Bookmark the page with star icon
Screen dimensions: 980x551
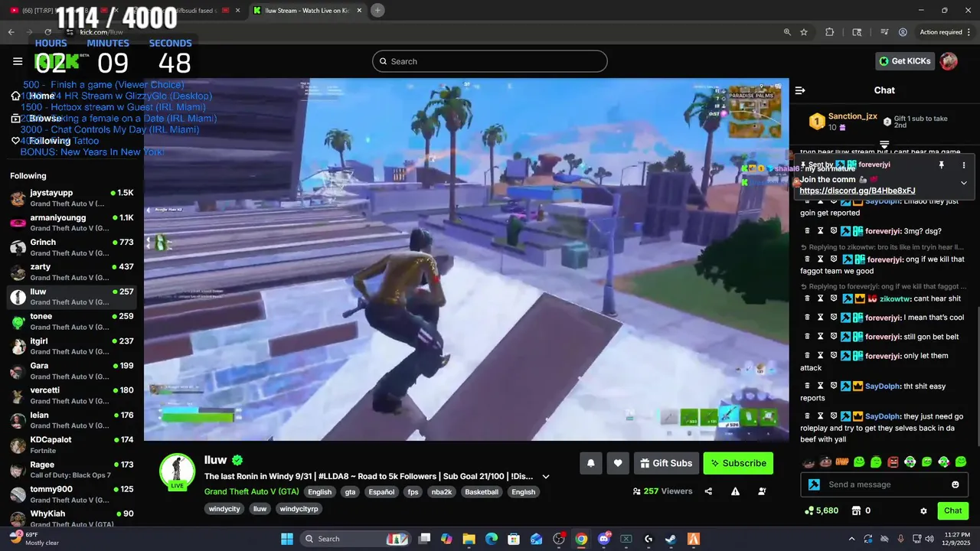[804, 32]
